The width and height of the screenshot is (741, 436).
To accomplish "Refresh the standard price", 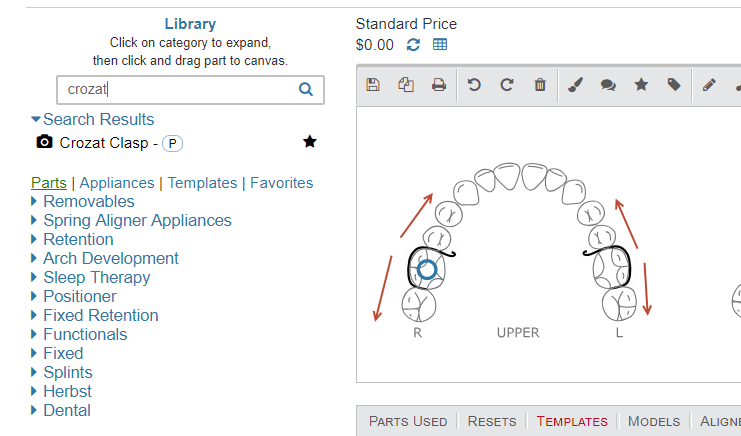I will coord(414,45).
